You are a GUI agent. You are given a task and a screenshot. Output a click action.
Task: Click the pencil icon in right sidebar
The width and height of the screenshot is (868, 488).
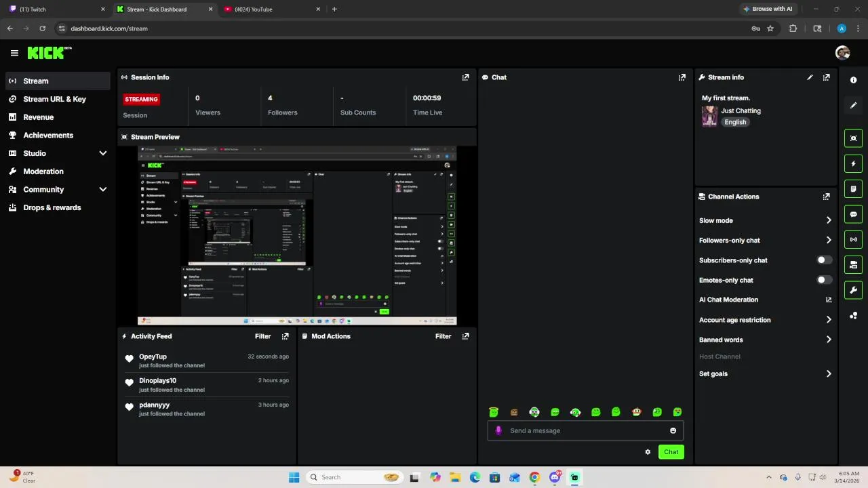pyautogui.click(x=853, y=105)
